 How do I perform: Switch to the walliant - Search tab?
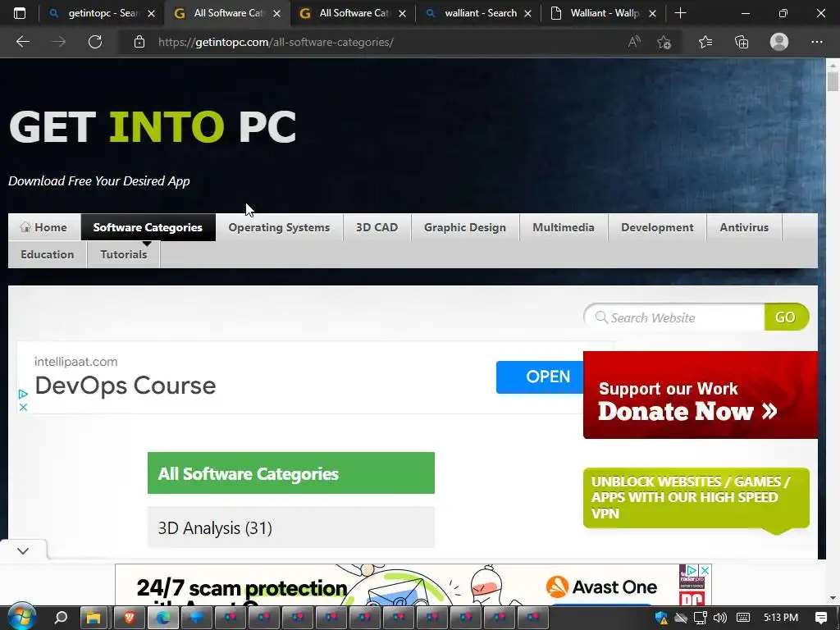[x=481, y=13]
